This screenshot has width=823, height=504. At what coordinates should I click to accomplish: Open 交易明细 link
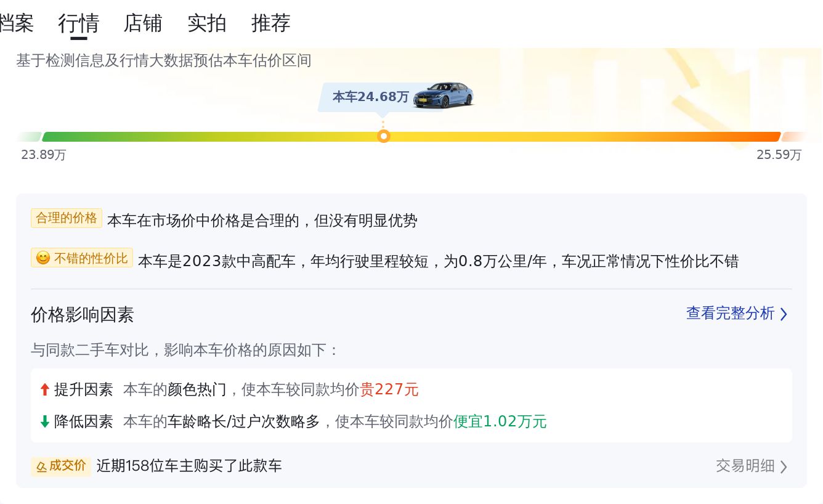[745, 466]
